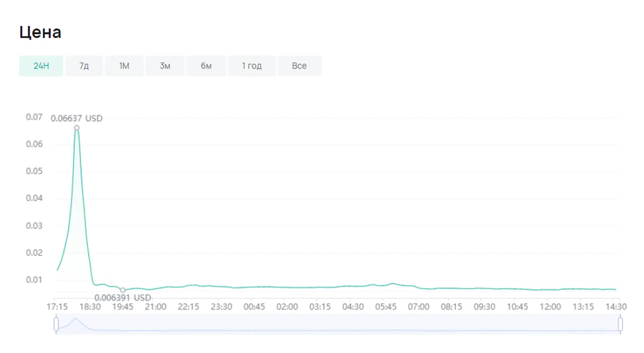The height and width of the screenshot is (353, 644).
Task: Click the 05:45 time axis label
Action: [x=386, y=307]
